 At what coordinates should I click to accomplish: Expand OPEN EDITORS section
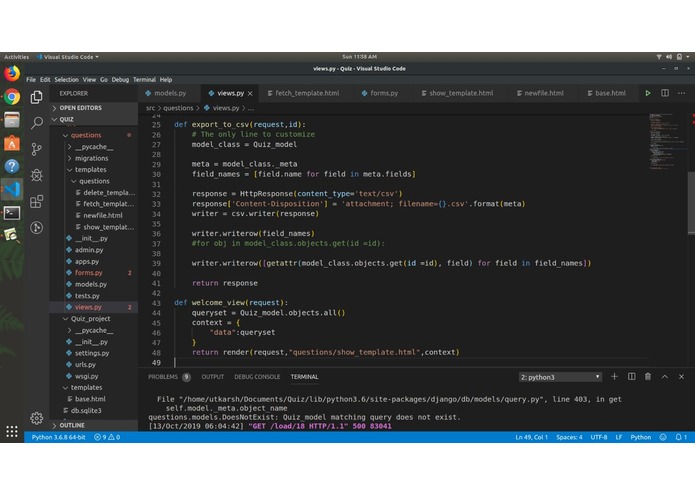(94, 108)
